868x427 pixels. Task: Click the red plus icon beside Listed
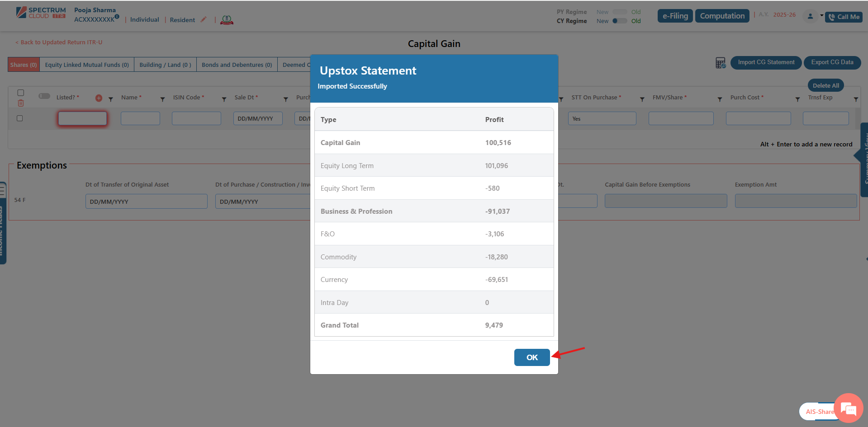point(99,98)
